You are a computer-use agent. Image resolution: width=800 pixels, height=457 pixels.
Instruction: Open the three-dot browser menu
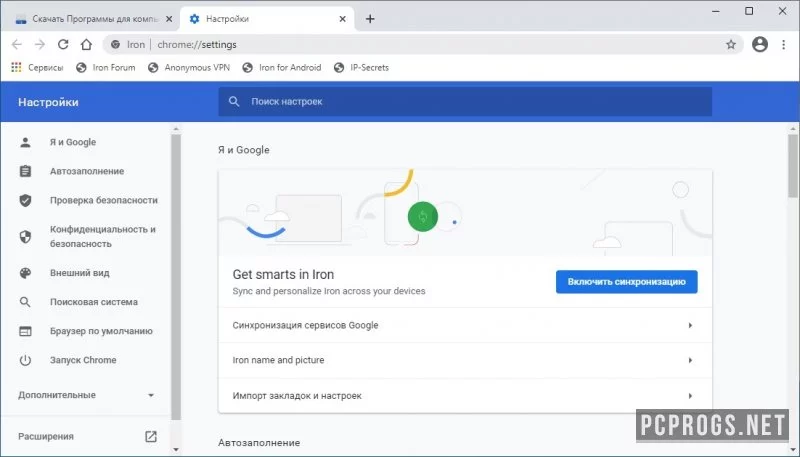784,45
